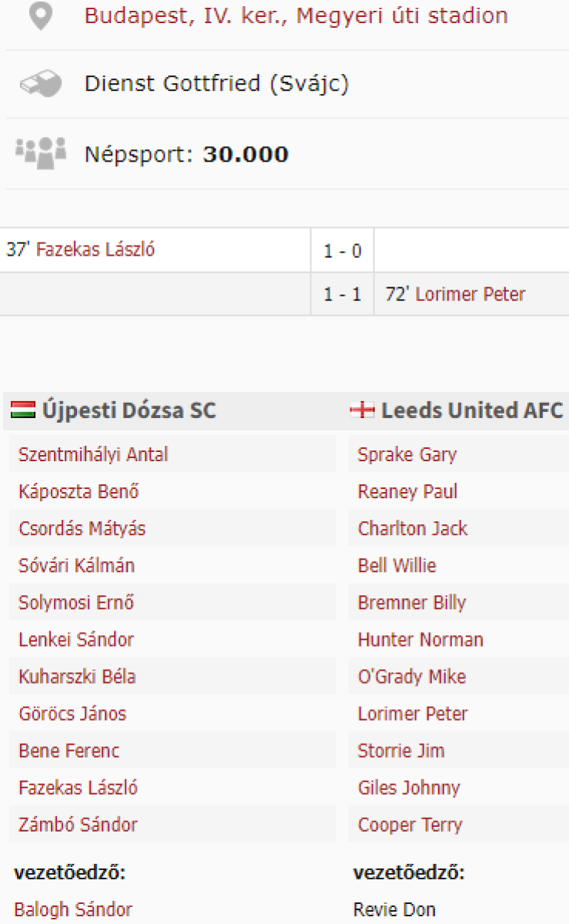This screenshot has height=924, width=569.
Task: Select Solymosi Ernő in the lineup
Action: (x=76, y=602)
